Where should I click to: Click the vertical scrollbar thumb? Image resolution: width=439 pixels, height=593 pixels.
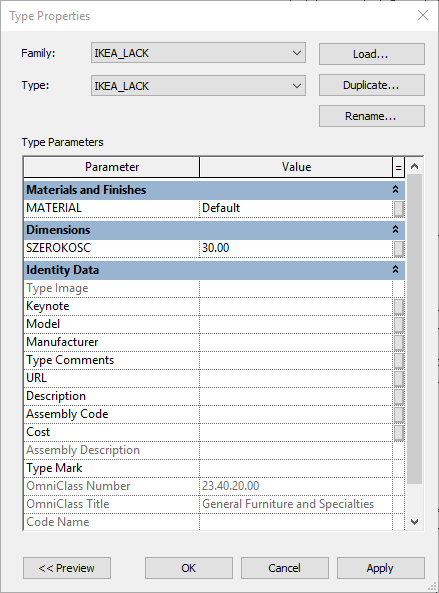(x=414, y=329)
